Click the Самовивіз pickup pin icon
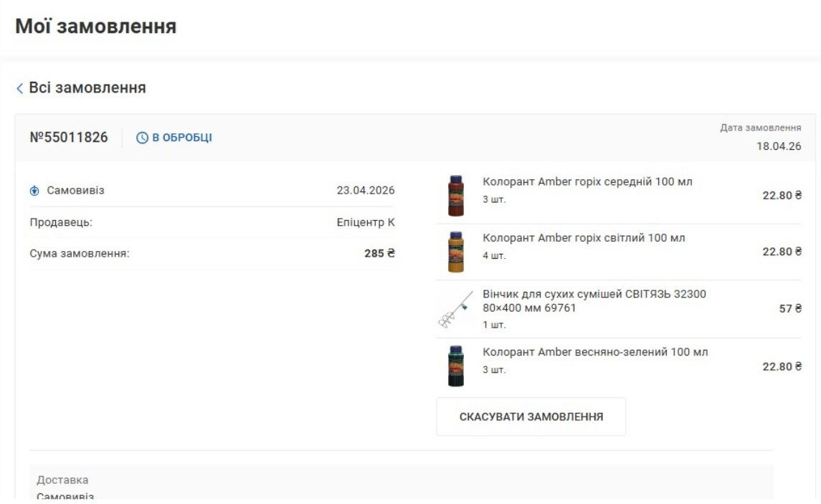Image resolution: width=821 pixels, height=504 pixels. 34,191
